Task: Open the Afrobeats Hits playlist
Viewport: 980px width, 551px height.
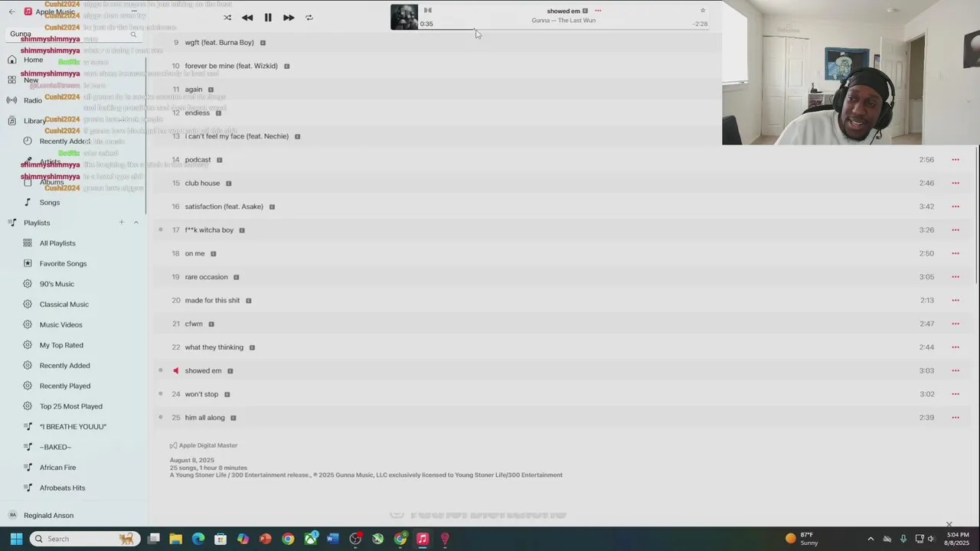Action: tap(62, 488)
